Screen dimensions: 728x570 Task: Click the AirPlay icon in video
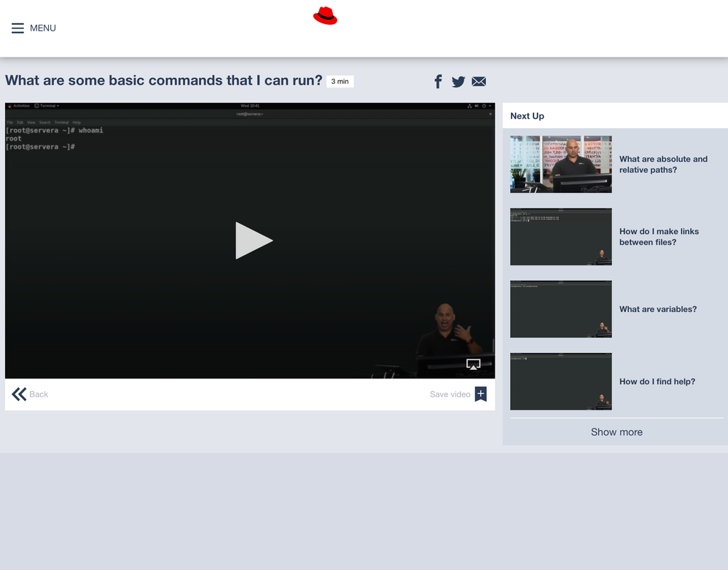(x=473, y=364)
